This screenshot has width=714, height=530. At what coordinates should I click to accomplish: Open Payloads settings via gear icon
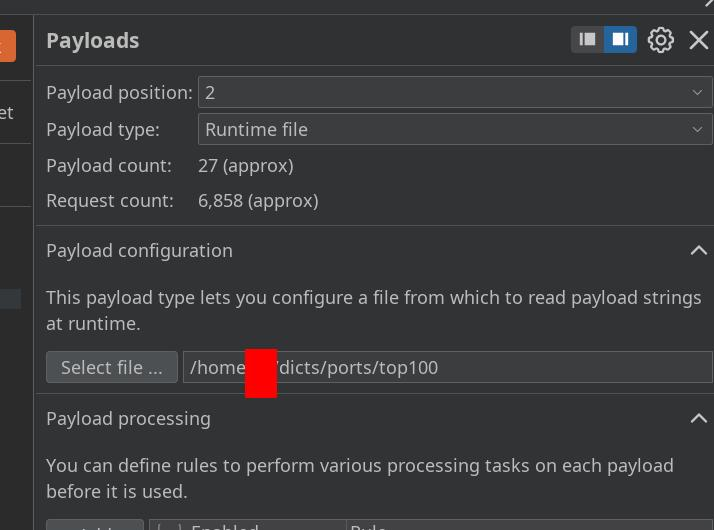click(660, 40)
